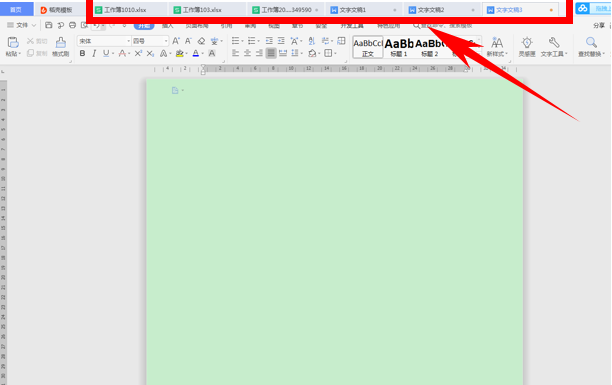This screenshot has height=385, width=612.
Task: Toggle italic formatting
Action: click(x=94, y=53)
